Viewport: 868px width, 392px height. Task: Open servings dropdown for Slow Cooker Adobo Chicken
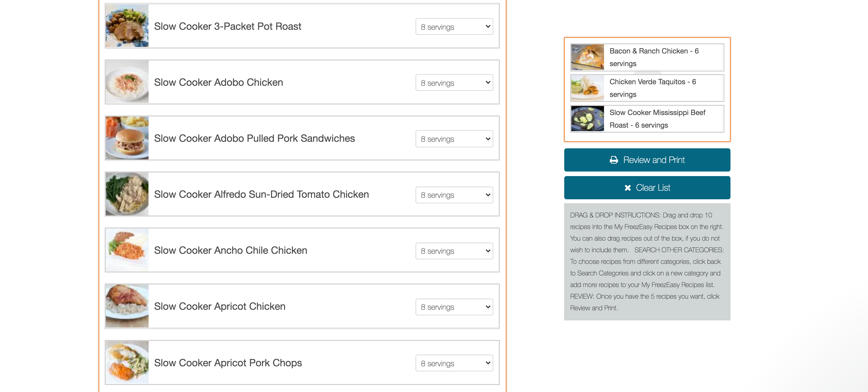pyautogui.click(x=454, y=83)
